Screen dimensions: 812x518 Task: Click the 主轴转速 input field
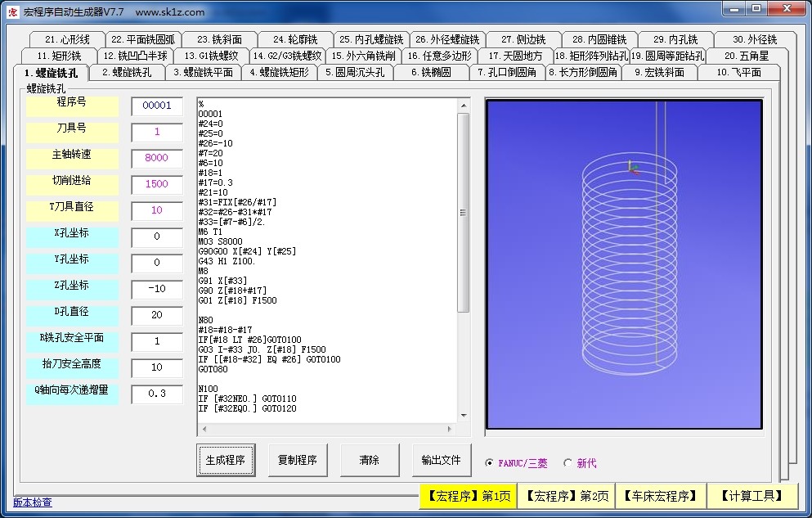tap(157, 158)
